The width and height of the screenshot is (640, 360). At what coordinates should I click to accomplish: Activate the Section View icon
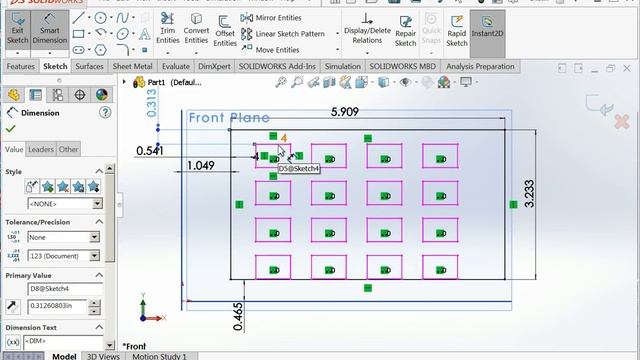(329, 82)
